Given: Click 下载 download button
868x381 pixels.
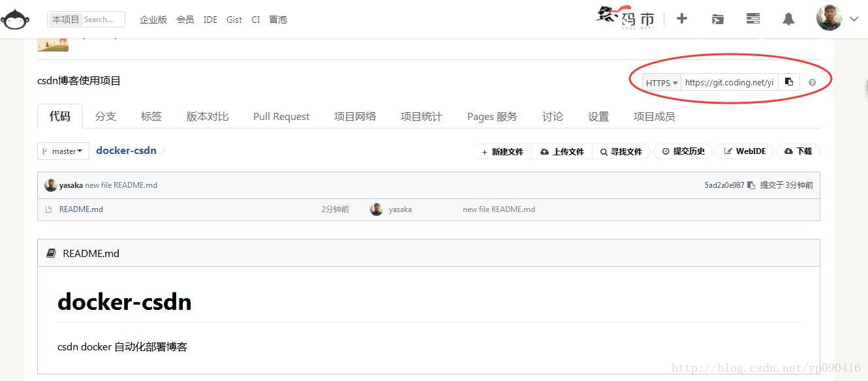Looking at the screenshot, I should click(798, 151).
